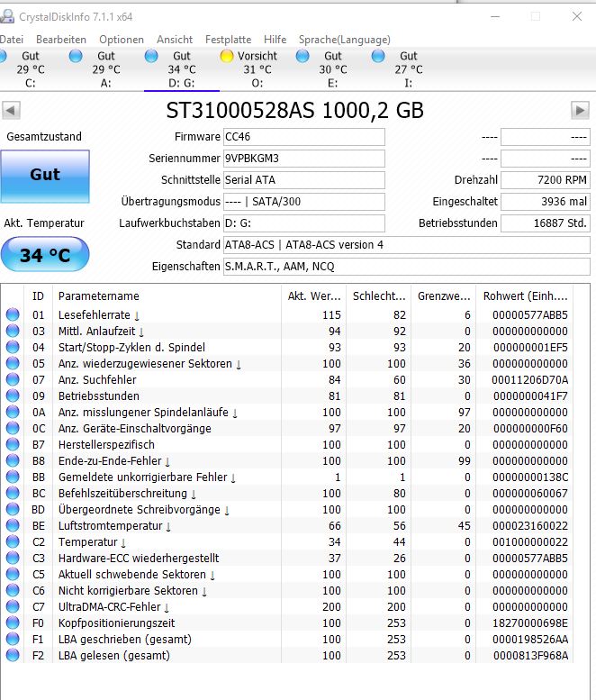Sort by Parametername column header

(x=167, y=296)
